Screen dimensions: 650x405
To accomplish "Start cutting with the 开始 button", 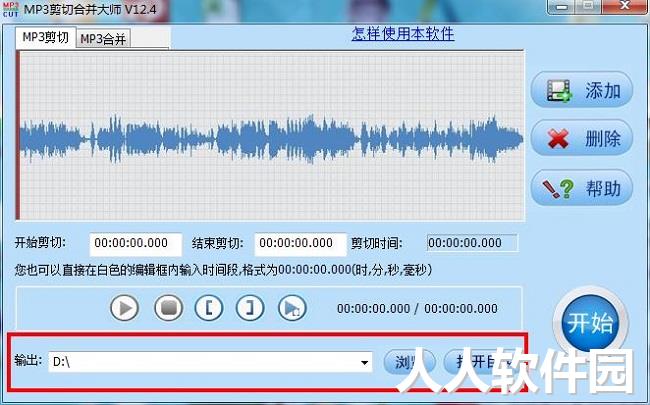I will tap(590, 323).
